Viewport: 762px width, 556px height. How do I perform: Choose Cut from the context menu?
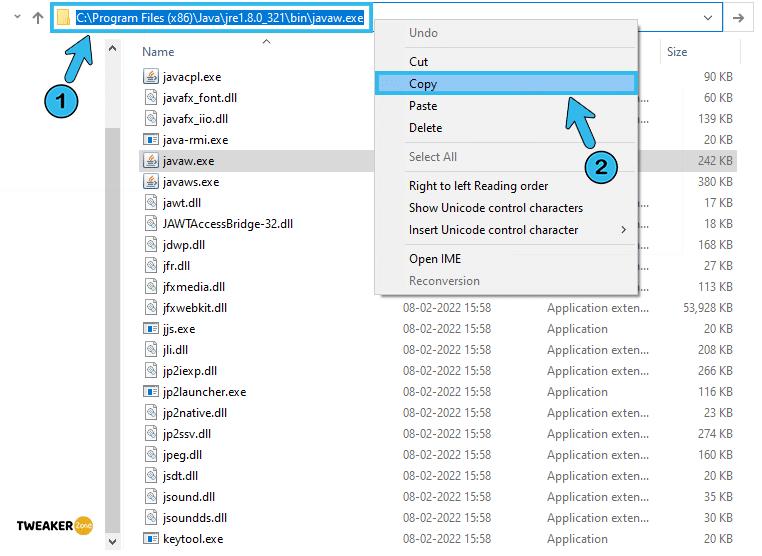pos(505,62)
